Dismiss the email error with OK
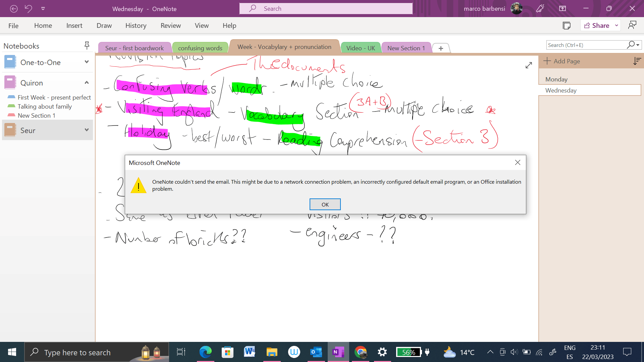 (325, 204)
